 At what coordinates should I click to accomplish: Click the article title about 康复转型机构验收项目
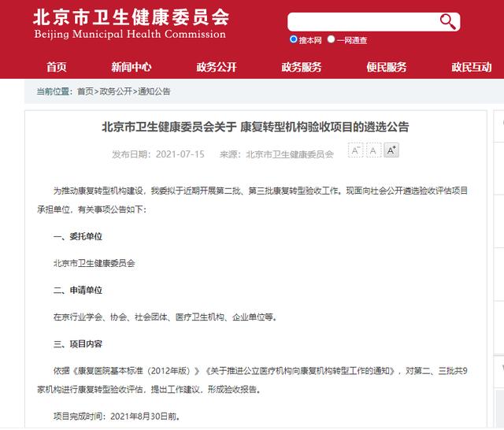point(255,127)
